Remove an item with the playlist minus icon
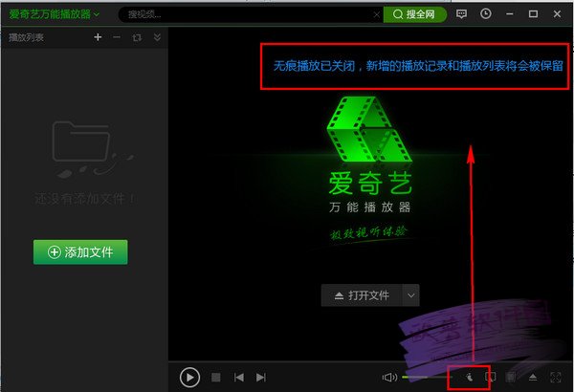Image resolution: width=574 pixels, height=392 pixels. click(117, 37)
